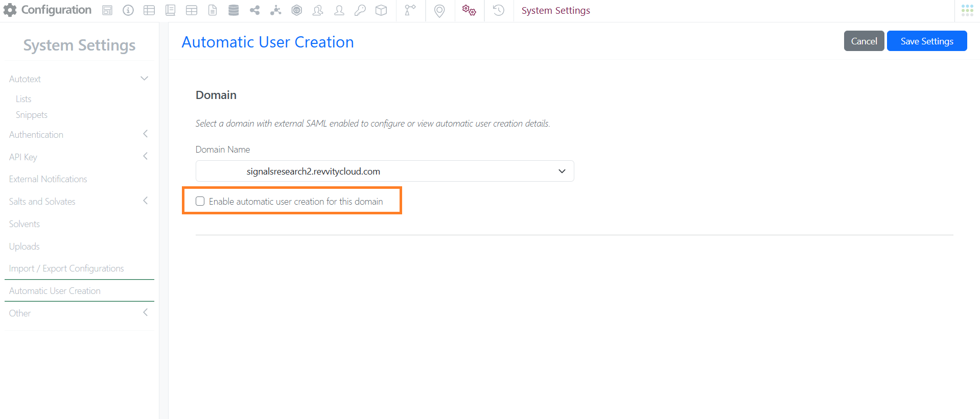Open Snippets under Autotext
This screenshot has height=419, width=980.
32,115
